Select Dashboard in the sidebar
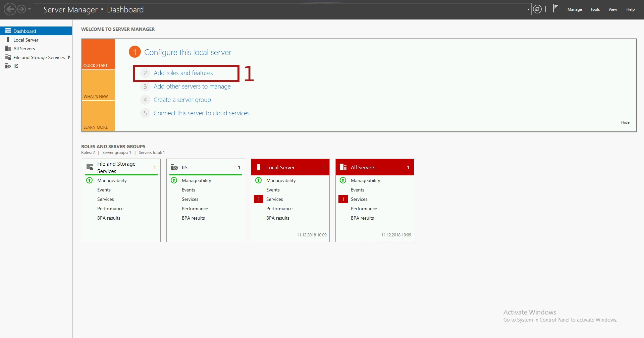 pyautogui.click(x=36, y=31)
